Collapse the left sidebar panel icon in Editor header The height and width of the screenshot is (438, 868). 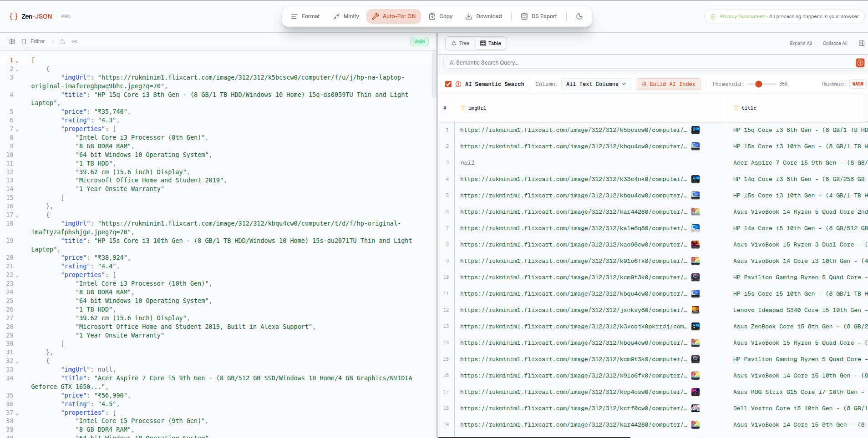pos(12,41)
